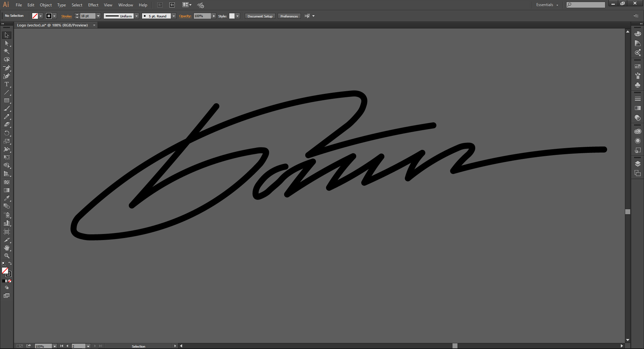Screen dimensions: 644x349
Task: Choose the Column Graph tool
Action: pos(7,223)
